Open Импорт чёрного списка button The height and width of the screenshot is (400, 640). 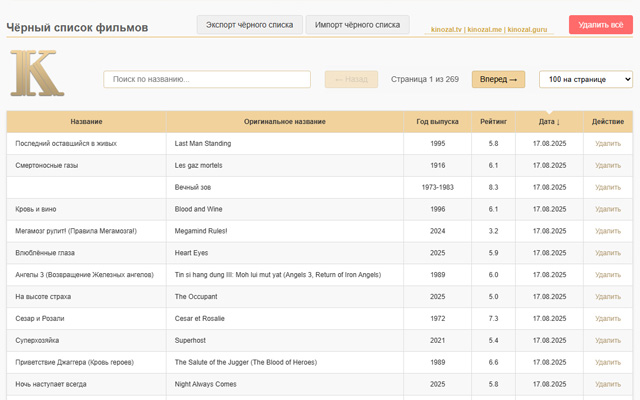pyautogui.click(x=358, y=25)
